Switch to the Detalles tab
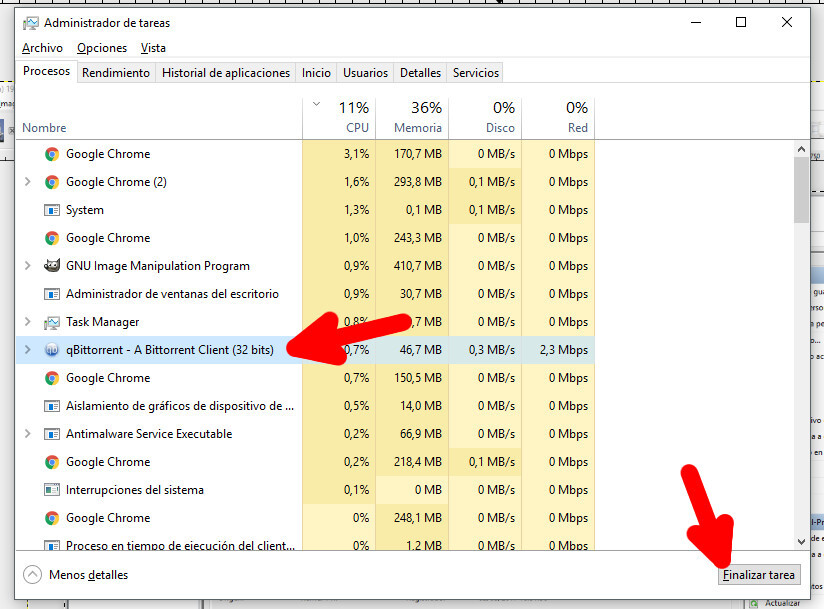 coord(420,73)
